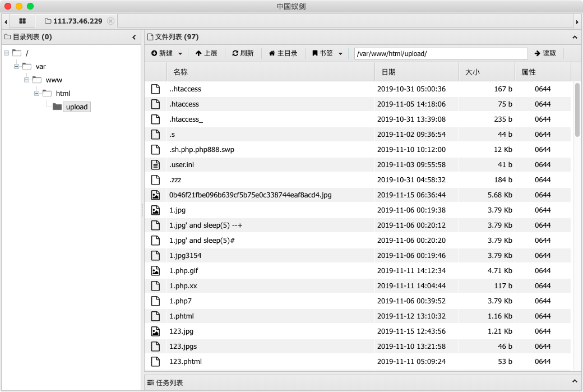Expand the task list panel
The height and width of the screenshot is (392, 583).
[x=575, y=381]
